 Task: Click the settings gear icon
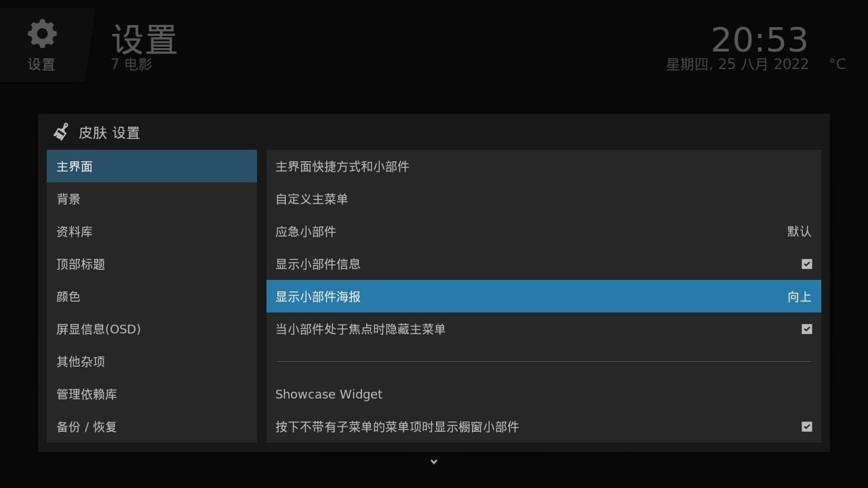[x=42, y=34]
